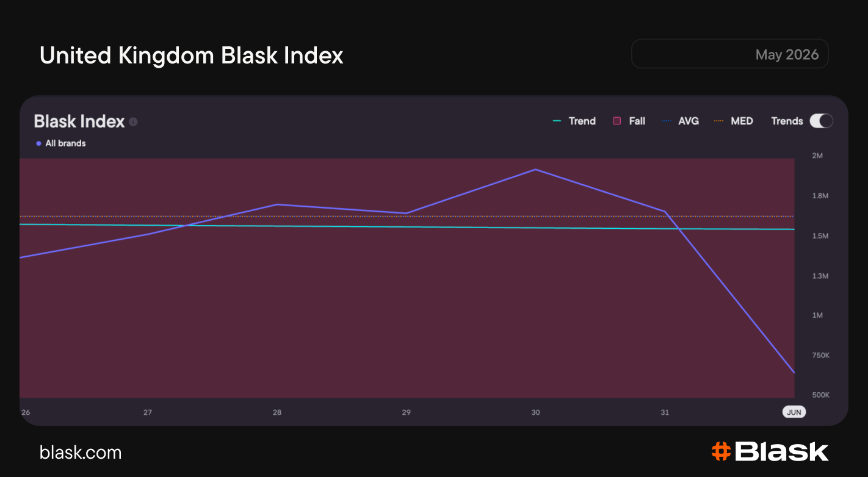Screen dimensions: 868x477
Task: Open the May 2026 date selector
Action: [x=729, y=54]
